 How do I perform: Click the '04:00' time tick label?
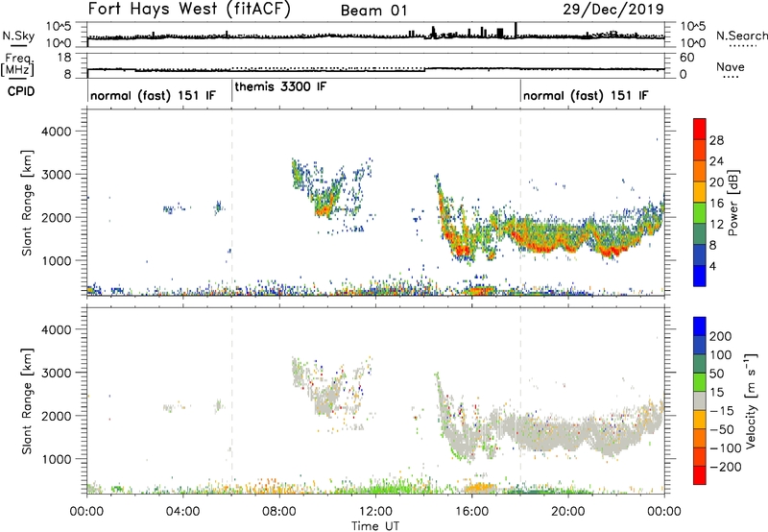coord(182,512)
